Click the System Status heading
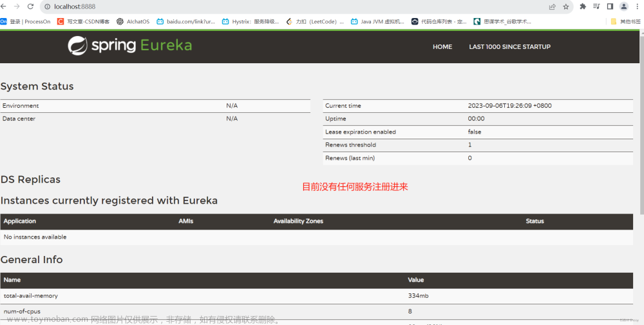Screen dimensions: 644x325 [x=37, y=86]
